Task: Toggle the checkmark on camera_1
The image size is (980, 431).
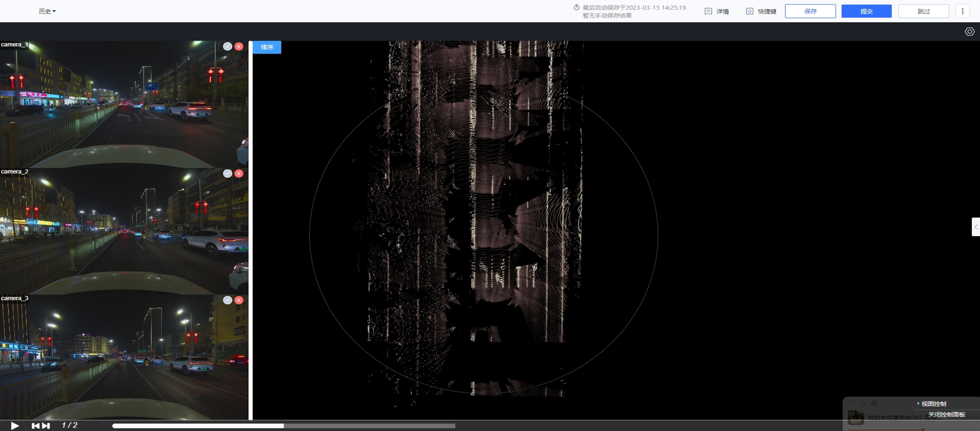Action: (x=227, y=47)
